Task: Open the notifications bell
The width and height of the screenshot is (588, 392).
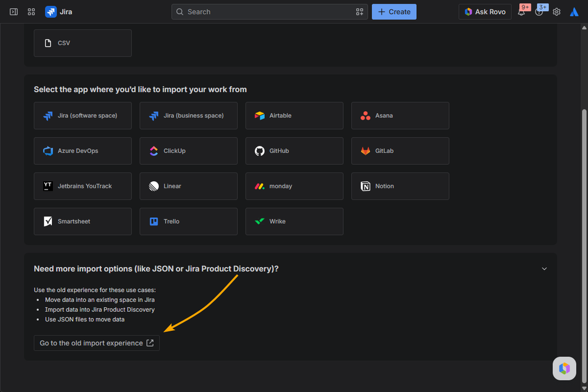Action: pyautogui.click(x=521, y=12)
